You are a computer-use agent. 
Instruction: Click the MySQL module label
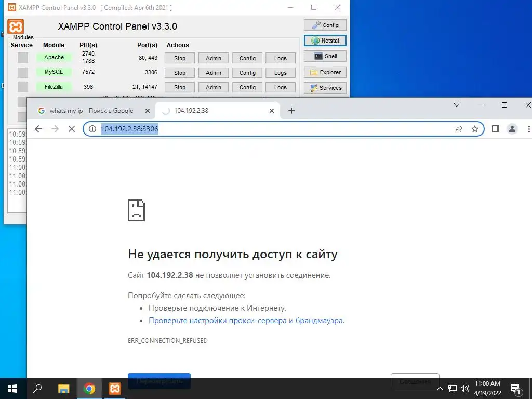point(54,72)
